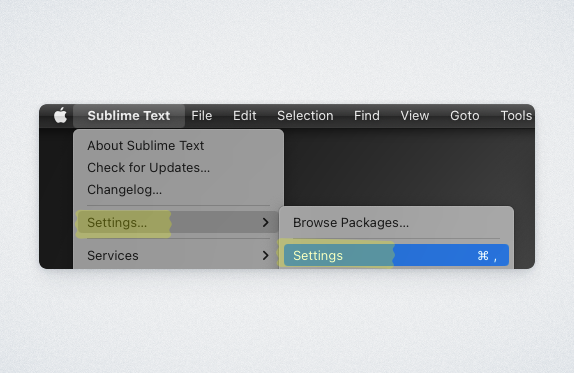Viewport: 574px width, 373px height.
Task: Open the File menu
Action: click(x=202, y=116)
